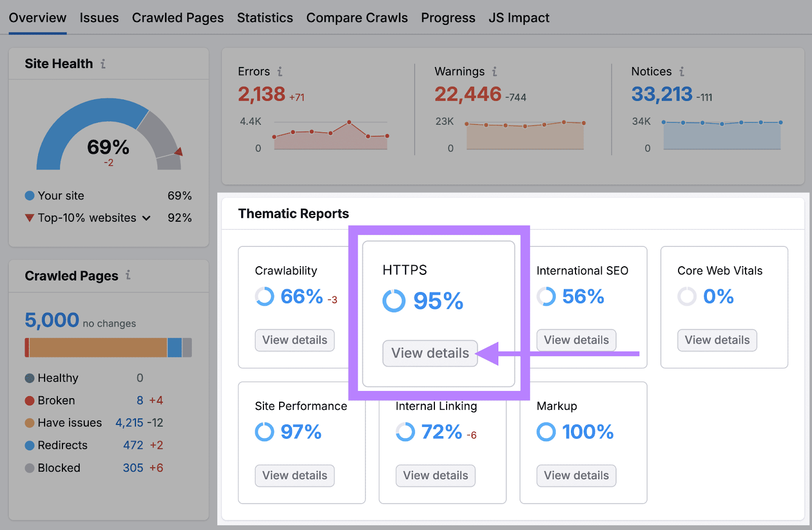812x530 pixels.
Task: Click the blue segment of crawled pages bar
Action: pos(175,348)
